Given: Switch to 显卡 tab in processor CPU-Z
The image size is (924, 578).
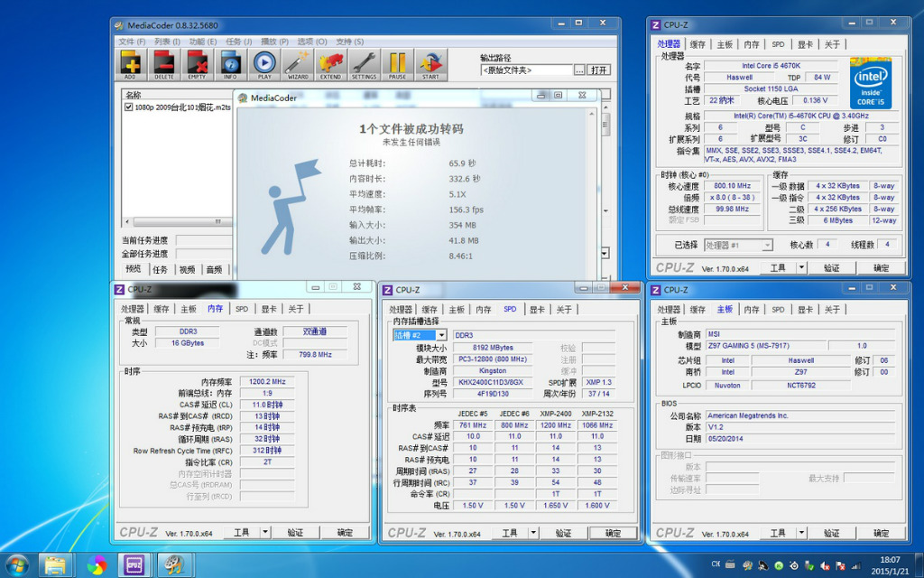Looking at the screenshot, I should click(805, 44).
